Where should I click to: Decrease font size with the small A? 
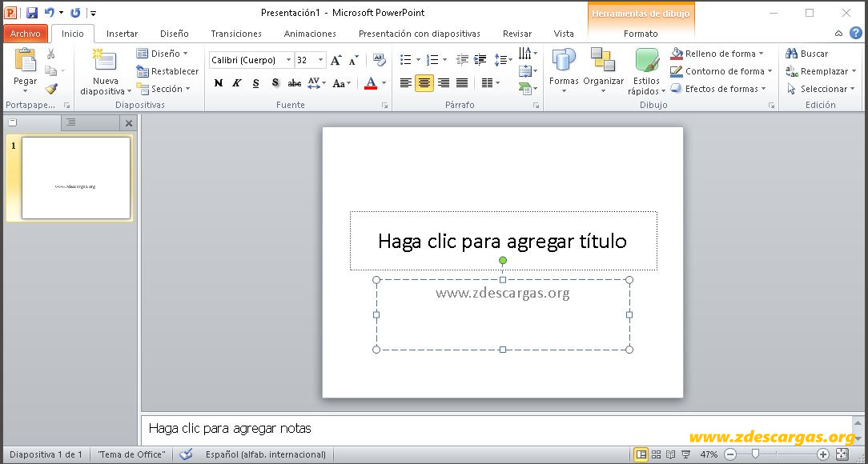coord(354,60)
